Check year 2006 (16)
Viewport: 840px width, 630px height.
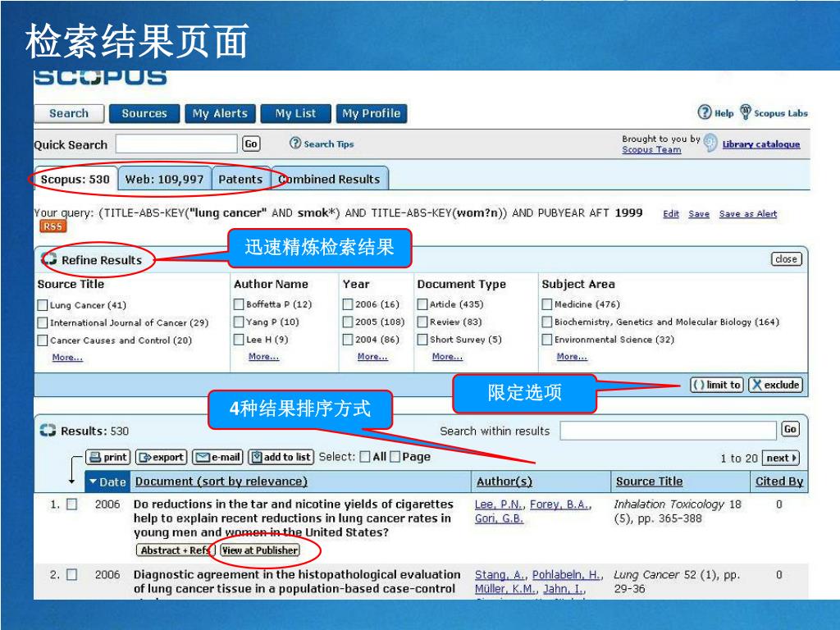pos(348,304)
